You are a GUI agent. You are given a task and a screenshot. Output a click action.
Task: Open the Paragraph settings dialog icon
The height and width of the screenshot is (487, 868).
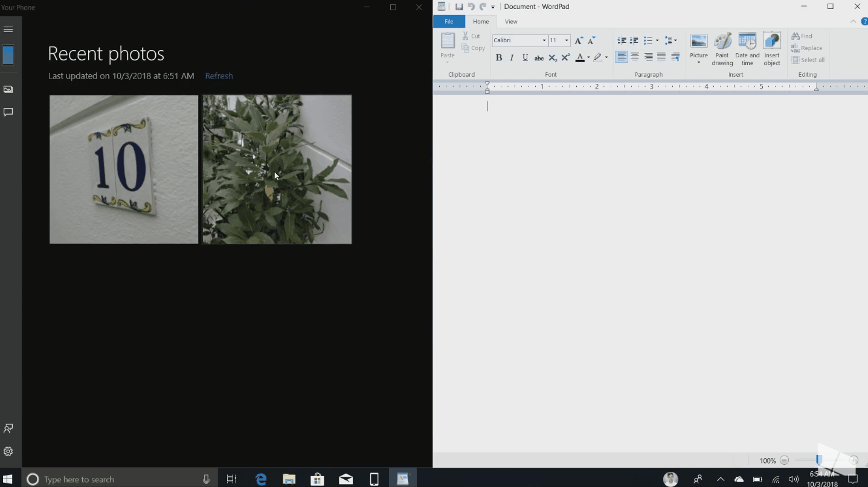675,57
